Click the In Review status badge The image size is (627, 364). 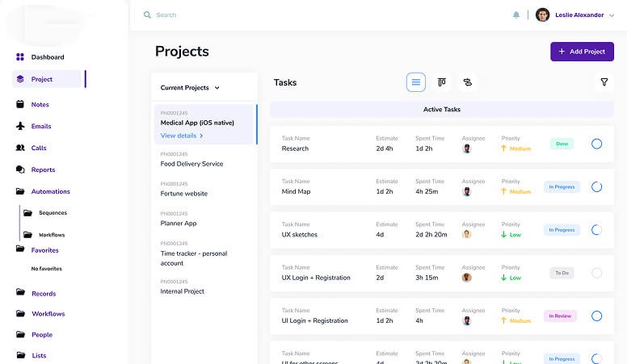tap(560, 316)
